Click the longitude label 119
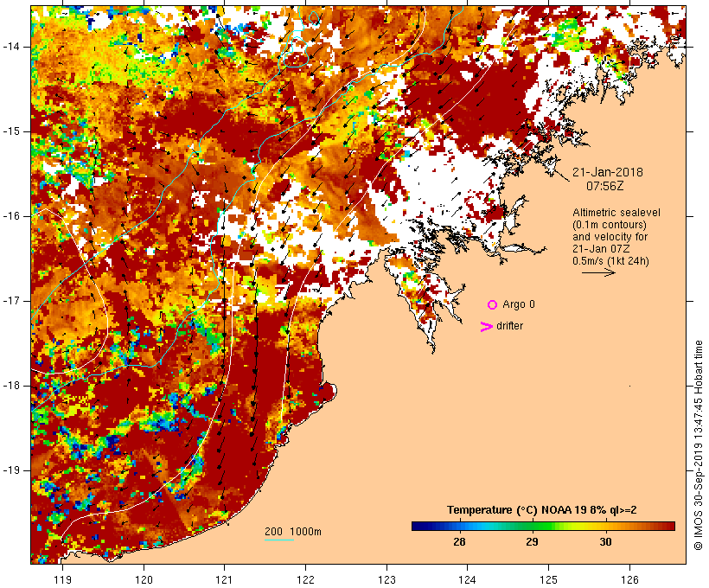Image resolution: width=709 pixels, height=588 pixels. click(62, 579)
